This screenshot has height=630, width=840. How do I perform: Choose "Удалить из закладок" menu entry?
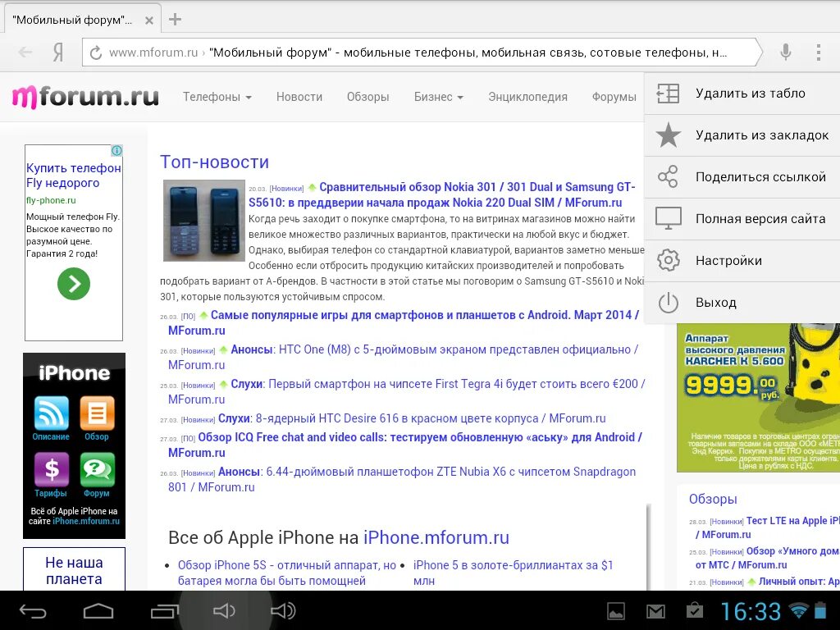click(742, 135)
